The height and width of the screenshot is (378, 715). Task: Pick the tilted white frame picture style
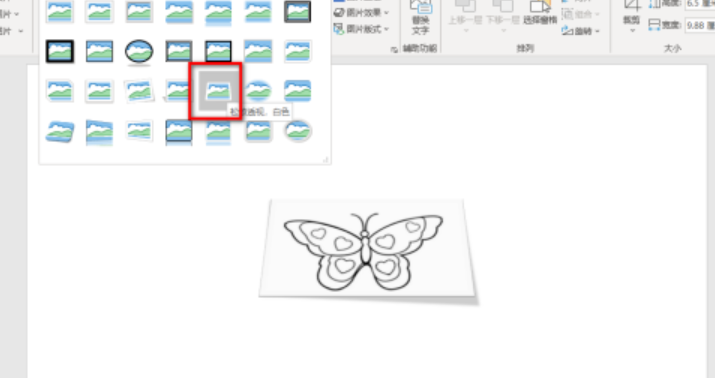[139, 91]
